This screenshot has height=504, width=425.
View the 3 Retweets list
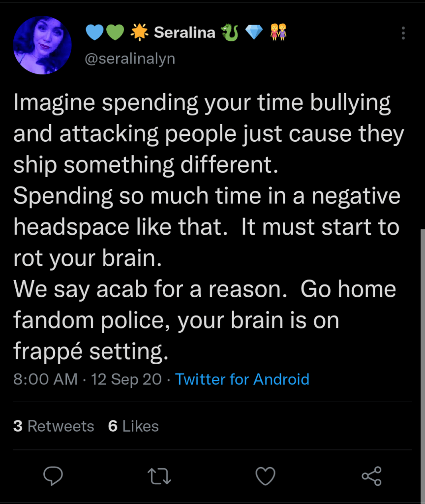(x=54, y=426)
